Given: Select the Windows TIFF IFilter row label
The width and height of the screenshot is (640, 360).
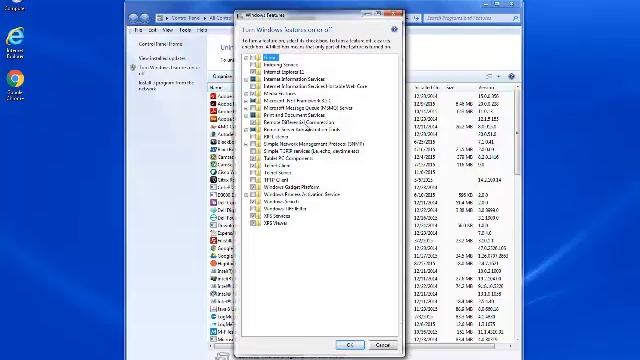Looking at the screenshot, I should 285,209.
